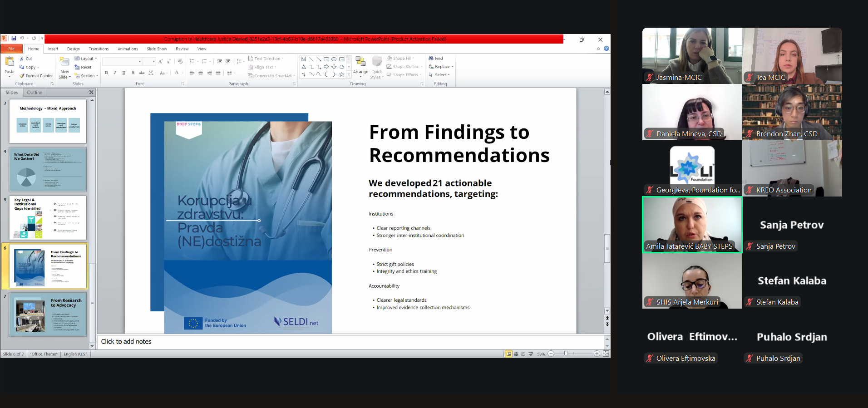Screen dimensions: 868x408
Task: Click the Find binoculars icon
Action: (x=431, y=58)
